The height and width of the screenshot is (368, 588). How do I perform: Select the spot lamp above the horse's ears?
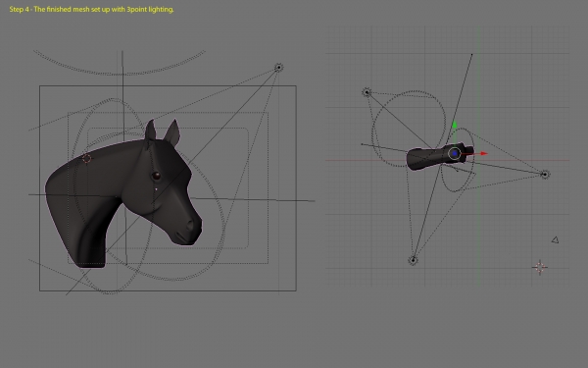coord(278,68)
